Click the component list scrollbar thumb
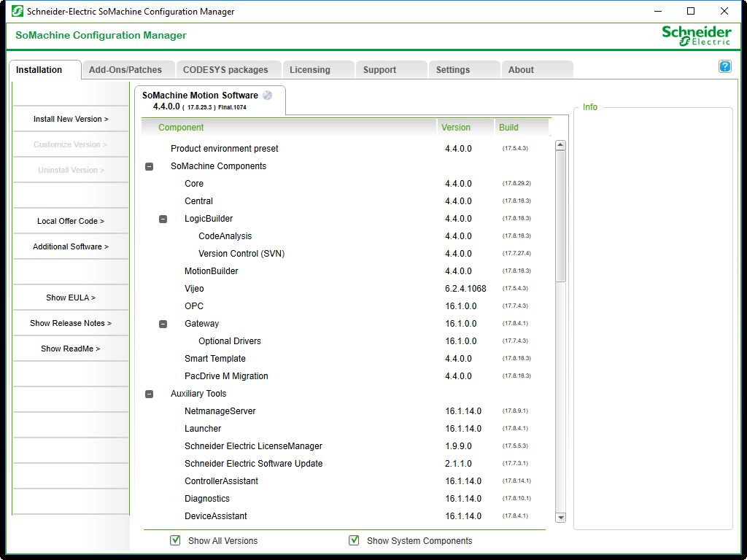The height and width of the screenshot is (560, 747). tap(561, 216)
